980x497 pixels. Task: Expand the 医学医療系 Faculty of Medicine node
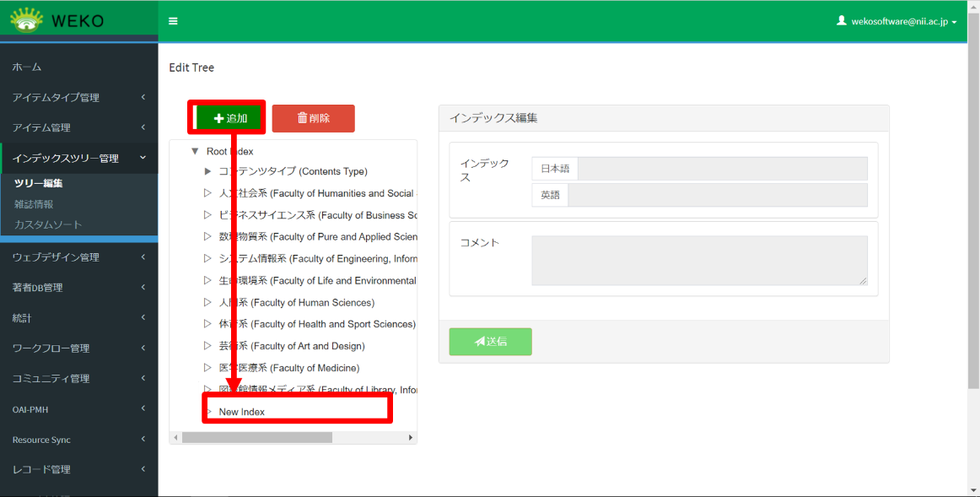(207, 368)
